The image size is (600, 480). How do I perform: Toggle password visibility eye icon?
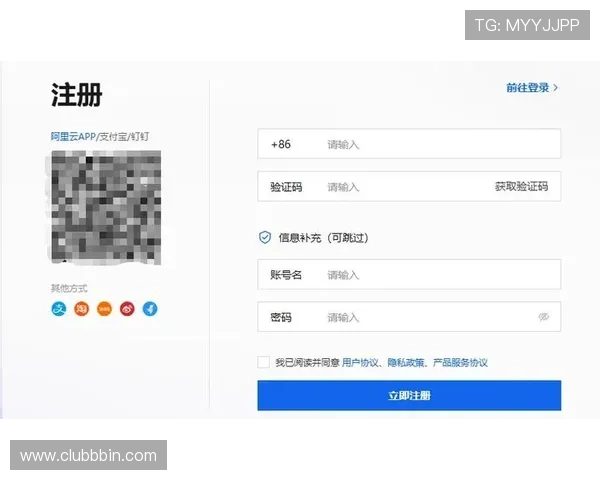tap(544, 317)
